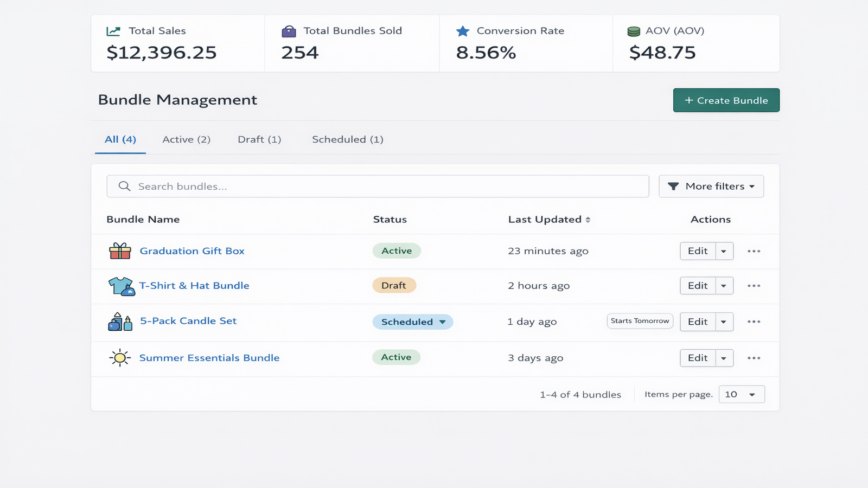Click the 5-Pack Candle Set candle icon
The image size is (868, 488).
pos(120,322)
